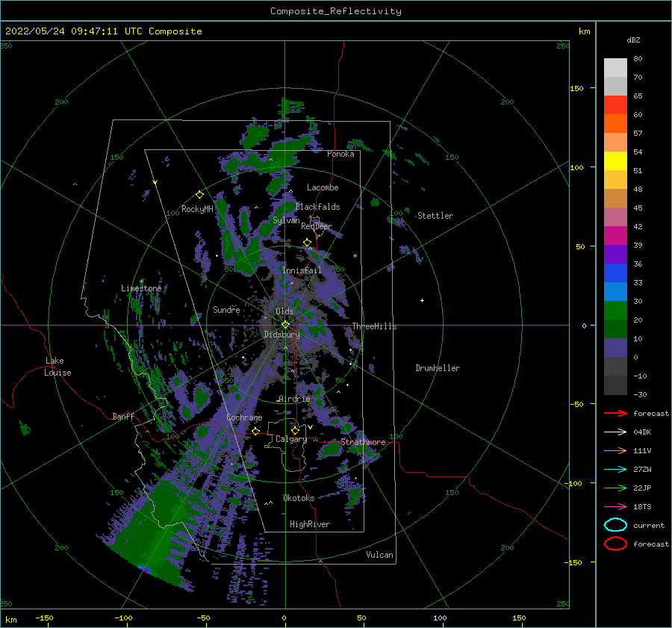The image size is (672, 628).
Task: Click the yellow marker below RedDeer
Action: point(307,243)
